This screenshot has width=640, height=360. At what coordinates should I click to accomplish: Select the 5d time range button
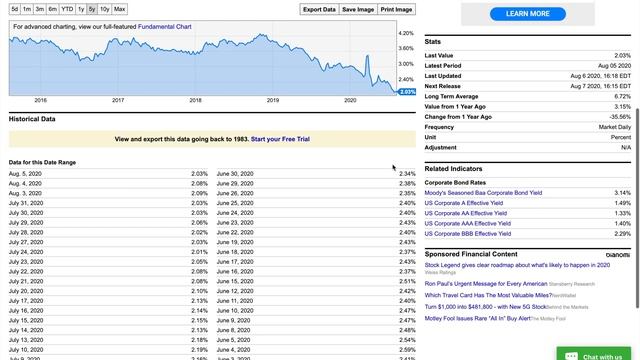[15, 9]
